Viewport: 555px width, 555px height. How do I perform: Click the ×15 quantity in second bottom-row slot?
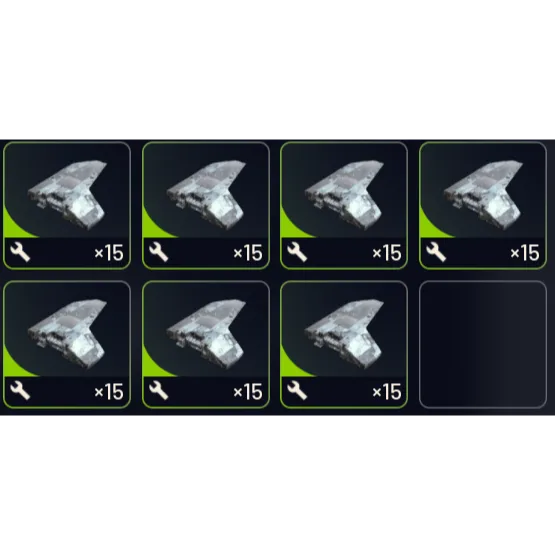click(248, 391)
